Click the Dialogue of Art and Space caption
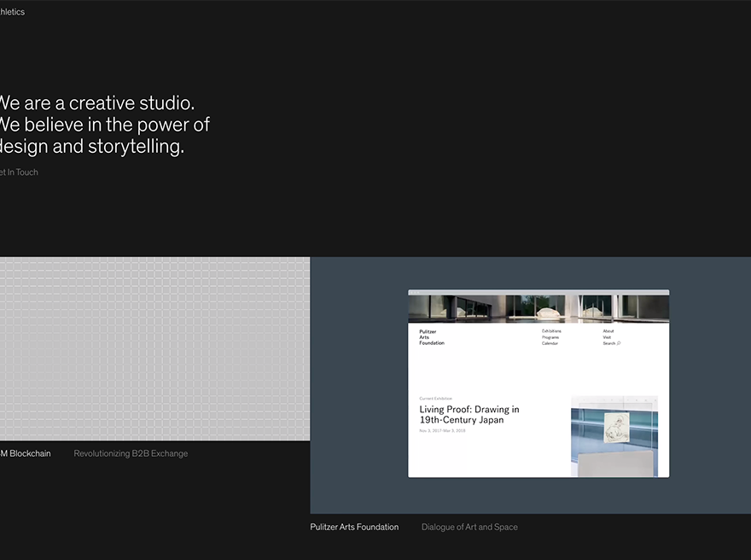The width and height of the screenshot is (751, 560). 469,527
